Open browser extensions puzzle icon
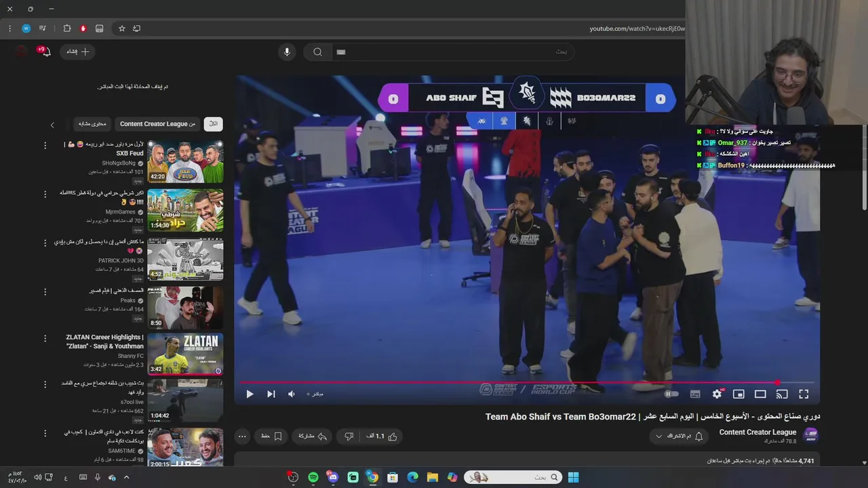Viewport: 868px width, 488px height. (67, 28)
